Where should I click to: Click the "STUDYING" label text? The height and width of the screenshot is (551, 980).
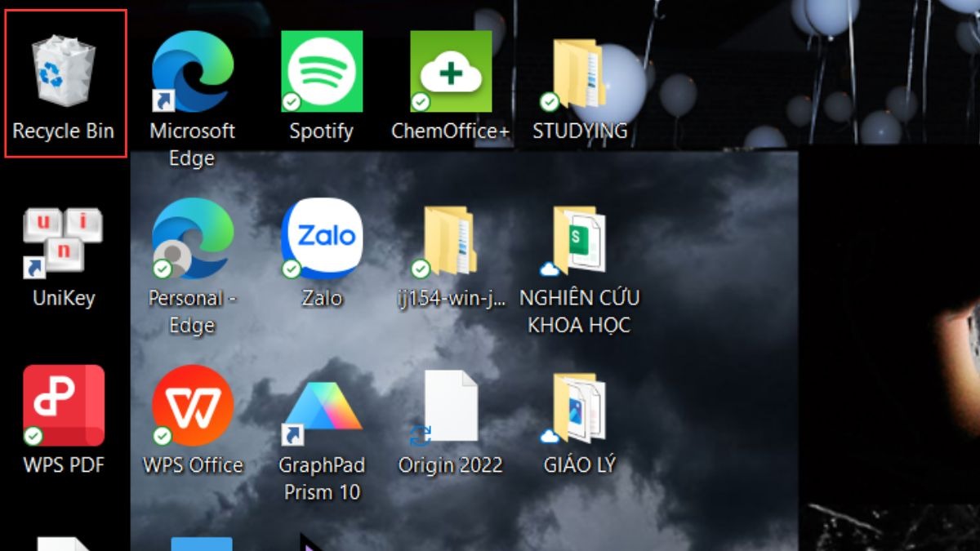(580, 131)
